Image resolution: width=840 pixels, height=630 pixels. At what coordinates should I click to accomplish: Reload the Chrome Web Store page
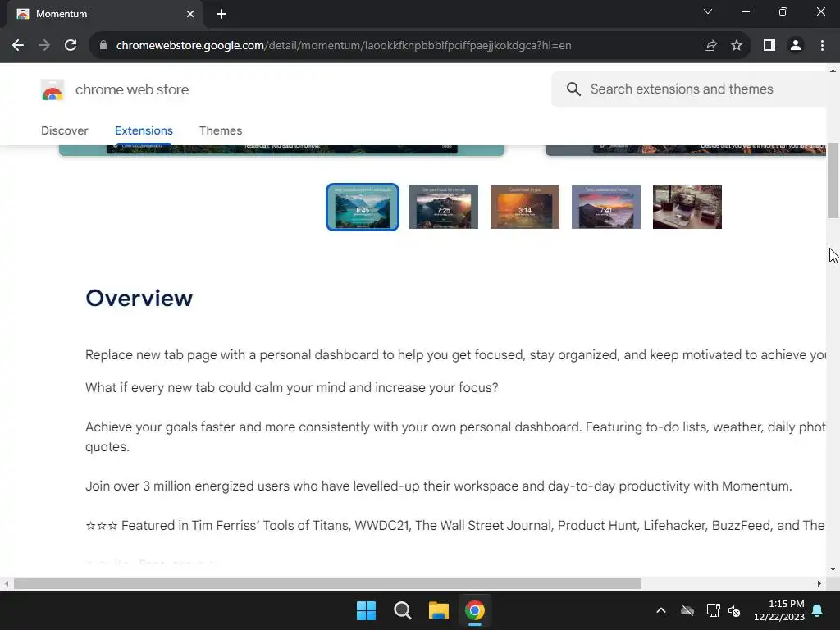(71, 46)
